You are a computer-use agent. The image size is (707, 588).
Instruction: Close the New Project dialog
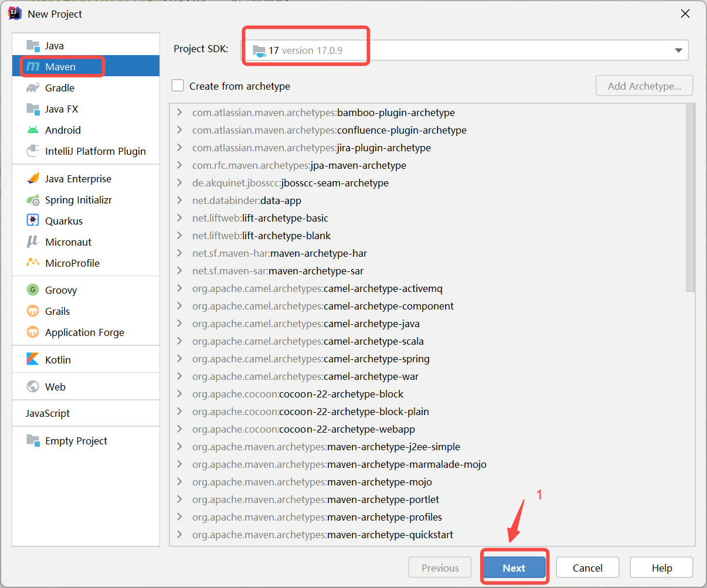(685, 13)
